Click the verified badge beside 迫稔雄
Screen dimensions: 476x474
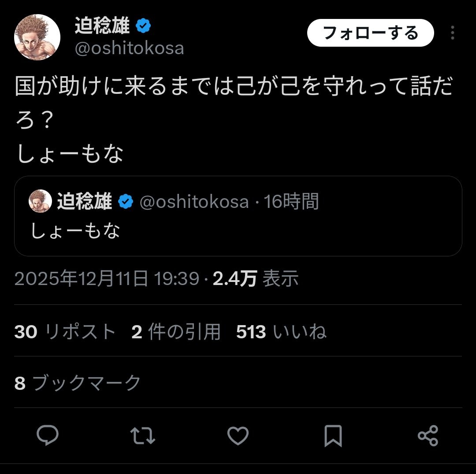point(143,26)
